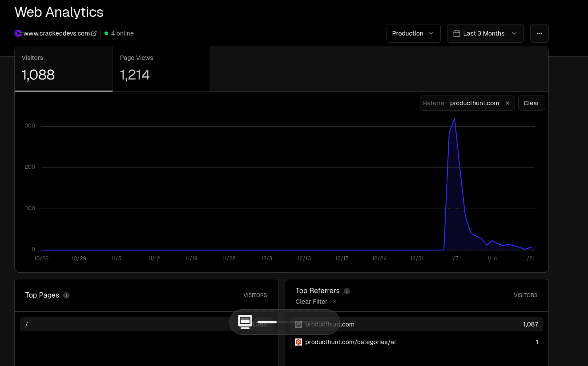Click the Clear filters button
588x366 pixels.
tap(532, 103)
